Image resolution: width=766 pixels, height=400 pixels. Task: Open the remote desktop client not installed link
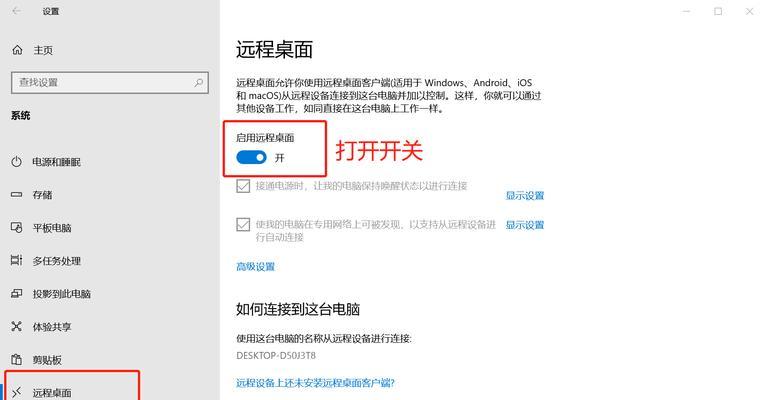click(x=315, y=383)
